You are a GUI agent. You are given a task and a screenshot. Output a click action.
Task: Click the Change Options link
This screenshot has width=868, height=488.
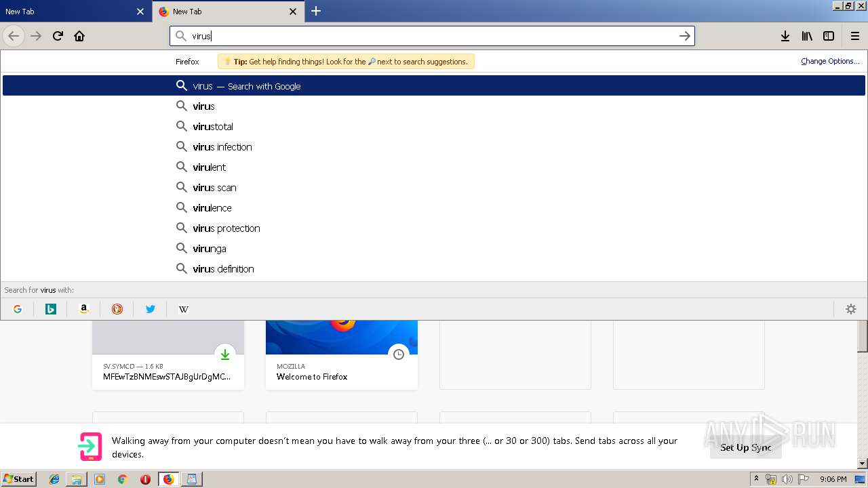pos(830,61)
